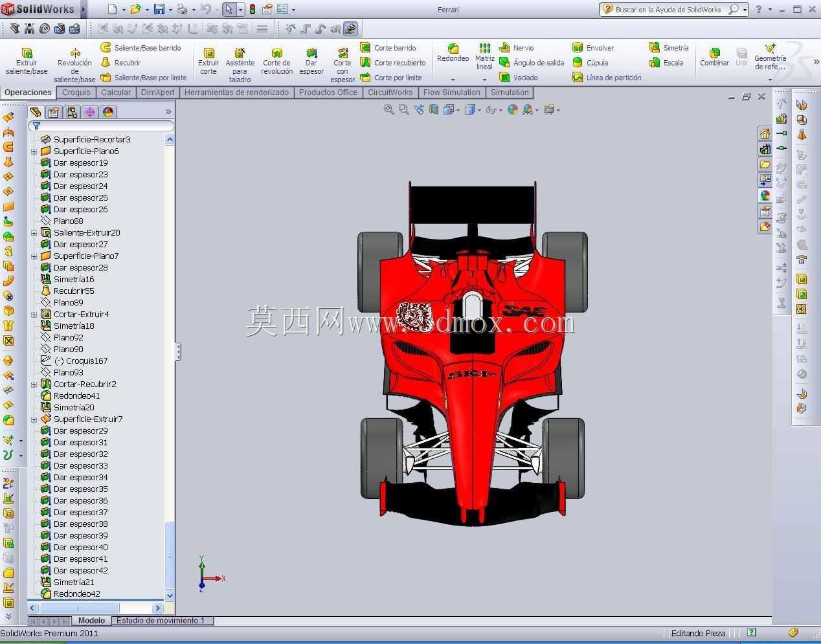Select the Combinar tool
The image size is (821, 644).
point(714,57)
